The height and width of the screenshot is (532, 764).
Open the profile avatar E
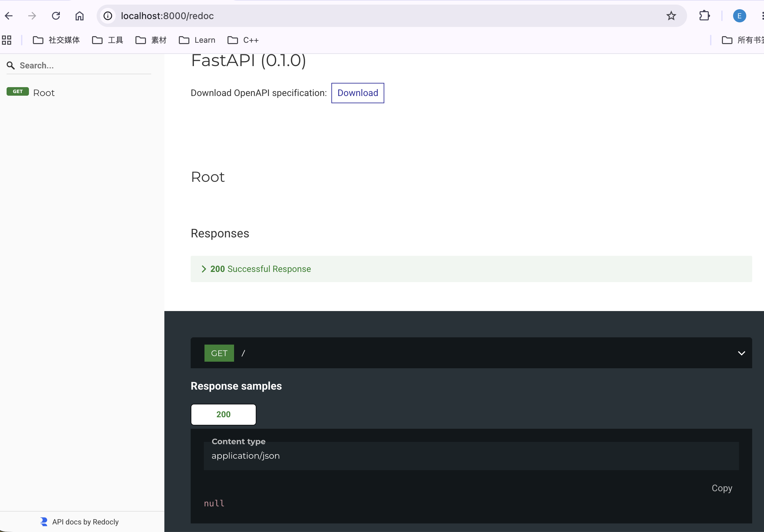[739, 16]
